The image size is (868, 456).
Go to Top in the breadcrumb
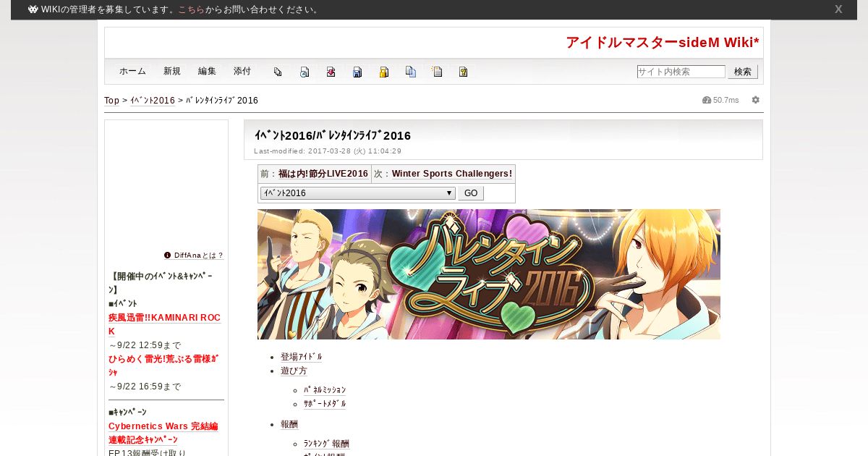click(112, 101)
